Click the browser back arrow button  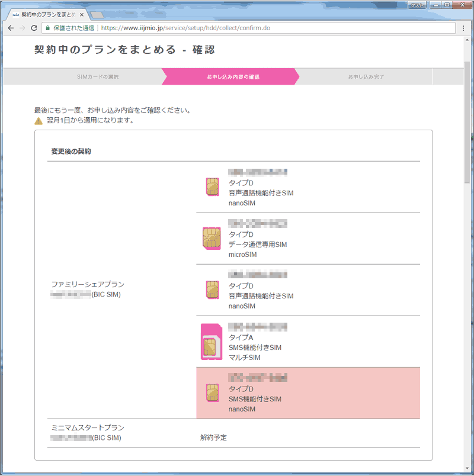pos(11,28)
